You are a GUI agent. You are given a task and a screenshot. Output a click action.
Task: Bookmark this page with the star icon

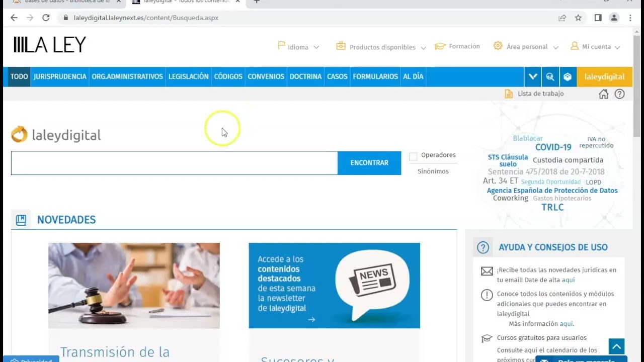(x=578, y=18)
